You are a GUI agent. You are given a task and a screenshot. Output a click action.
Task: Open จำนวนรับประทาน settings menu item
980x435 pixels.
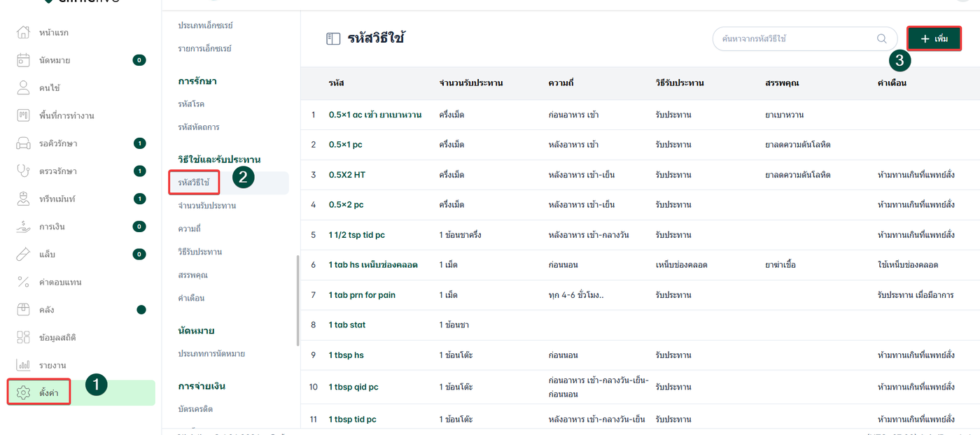pos(206,206)
